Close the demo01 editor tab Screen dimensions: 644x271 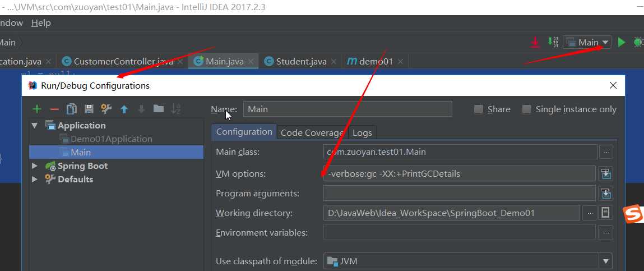400,62
